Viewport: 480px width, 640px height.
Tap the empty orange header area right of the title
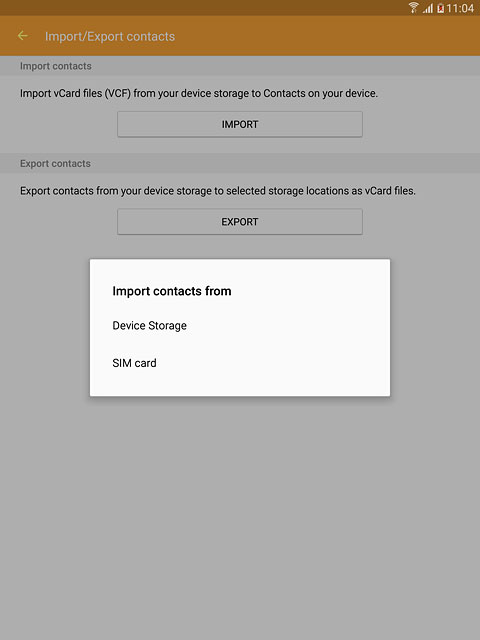(327, 36)
